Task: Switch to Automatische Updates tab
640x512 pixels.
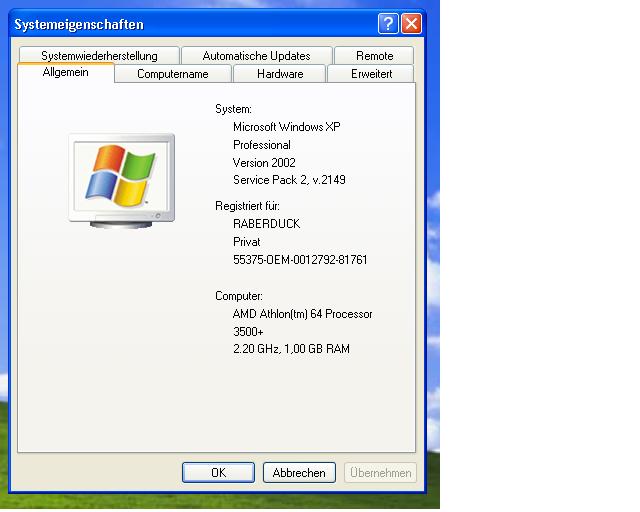Action: (x=256, y=56)
